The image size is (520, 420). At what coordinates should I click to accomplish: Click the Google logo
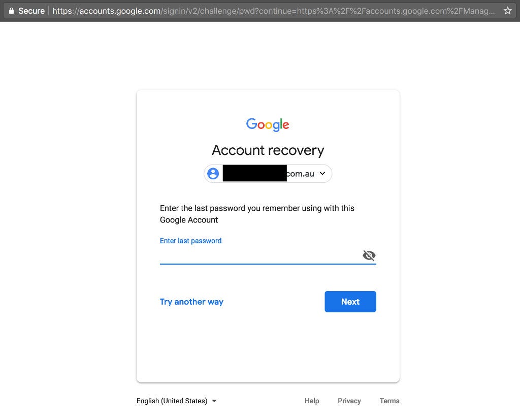tap(268, 125)
